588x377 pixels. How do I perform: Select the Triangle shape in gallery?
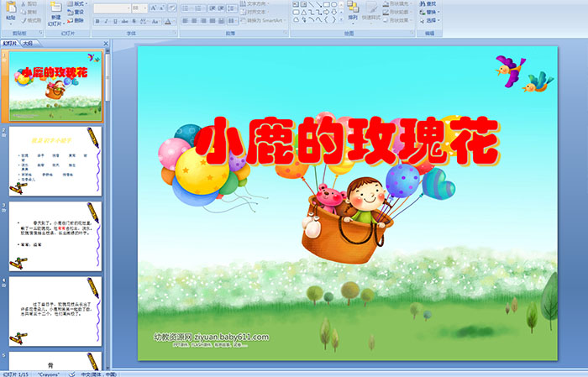[303, 13]
